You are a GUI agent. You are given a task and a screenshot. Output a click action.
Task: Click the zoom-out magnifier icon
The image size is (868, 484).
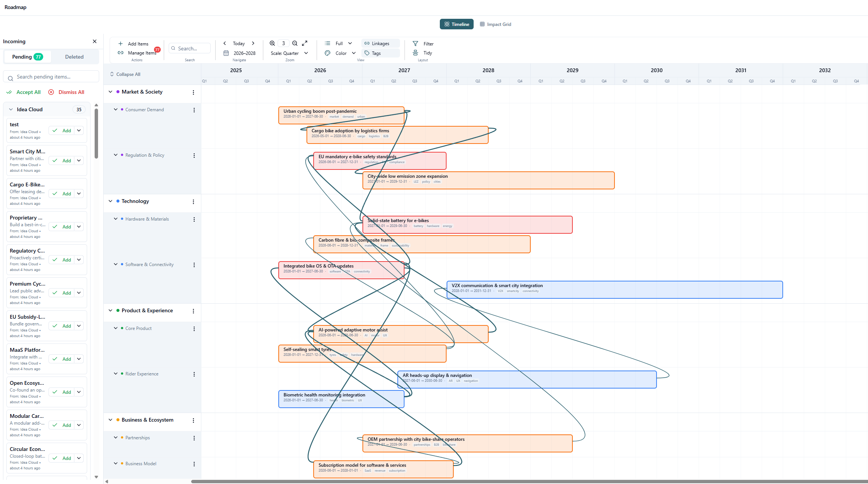tap(295, 43)
